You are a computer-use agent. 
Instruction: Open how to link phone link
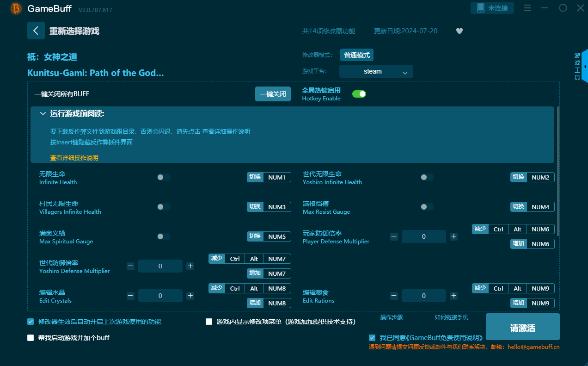pos(452,317)
